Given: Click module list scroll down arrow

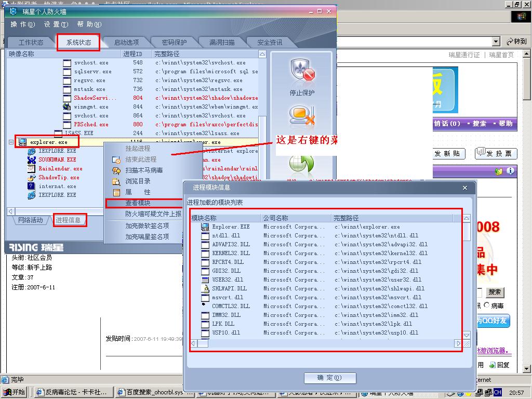Looking at the screenshot, I should [467, 335].
